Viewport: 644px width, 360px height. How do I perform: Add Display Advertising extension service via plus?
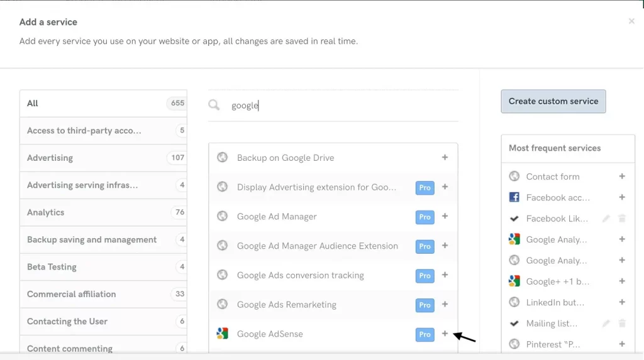pyautogui.click(x=445, y=187)
